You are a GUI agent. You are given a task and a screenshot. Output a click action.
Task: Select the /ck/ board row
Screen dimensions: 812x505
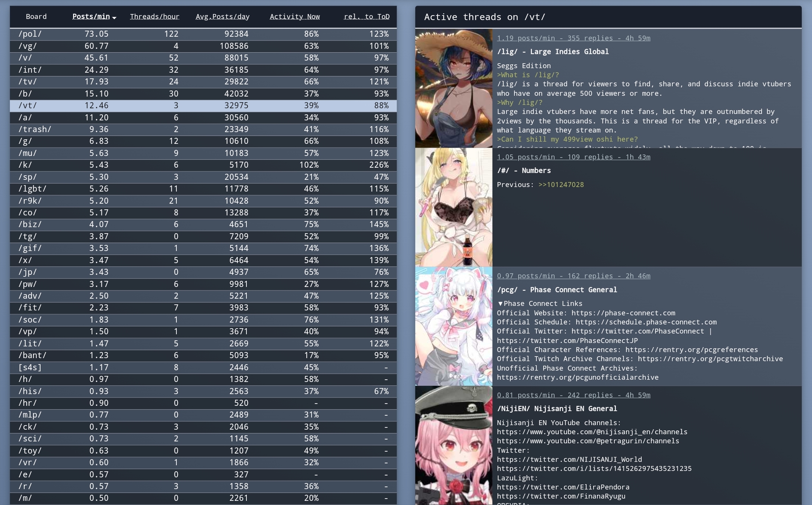pos(203,427)
